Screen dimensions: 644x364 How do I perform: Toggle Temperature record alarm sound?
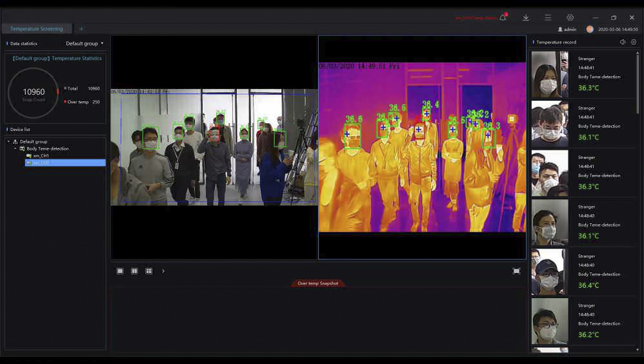623,42
